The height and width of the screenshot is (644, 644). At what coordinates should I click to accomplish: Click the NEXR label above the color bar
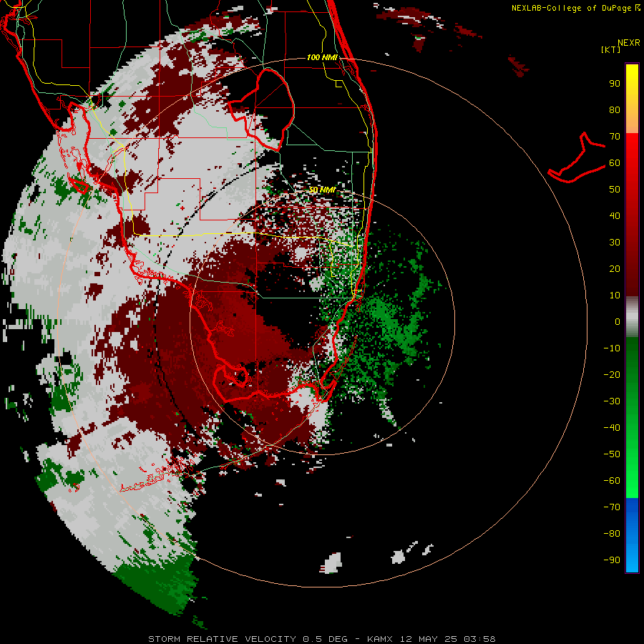[629, 43]
